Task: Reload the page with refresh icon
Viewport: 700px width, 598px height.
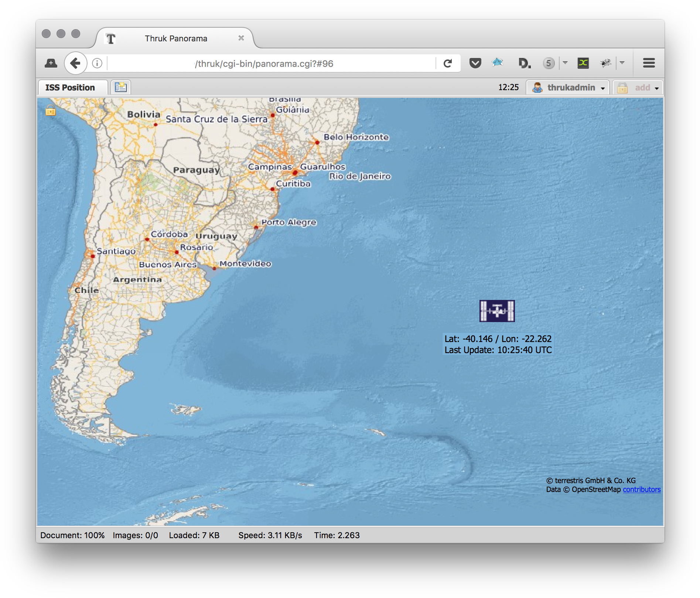Action: [x=448, y=64]
